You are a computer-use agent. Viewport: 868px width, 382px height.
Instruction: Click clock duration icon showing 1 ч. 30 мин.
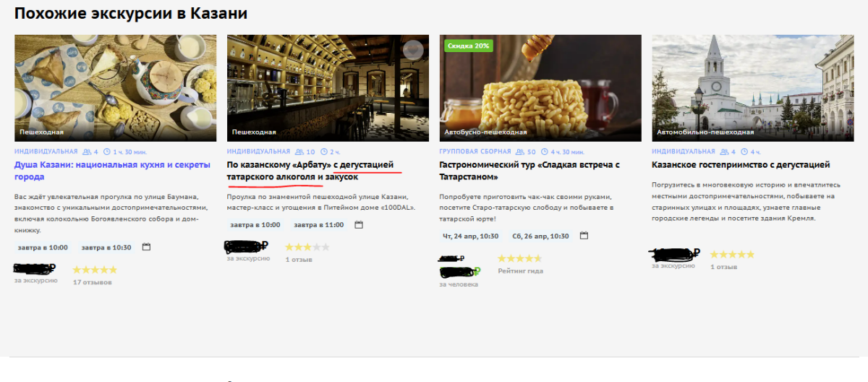pyautogui.click(x=108, y=152)
